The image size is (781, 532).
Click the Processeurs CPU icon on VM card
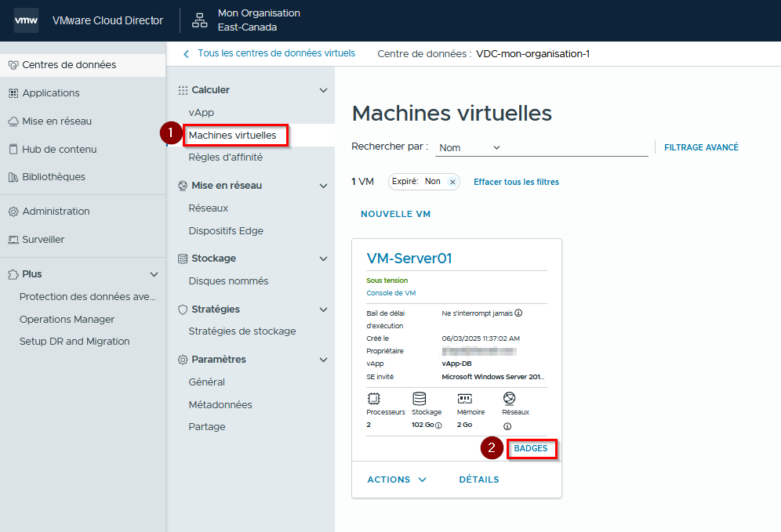point(373,399)
